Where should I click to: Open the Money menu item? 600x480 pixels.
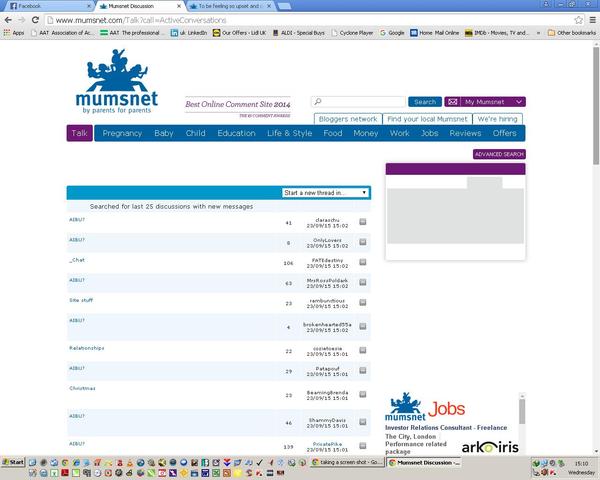pos(366,133)
